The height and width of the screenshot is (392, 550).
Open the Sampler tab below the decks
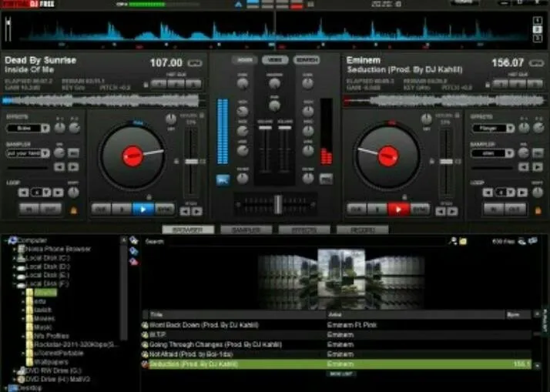pos(246,230)
